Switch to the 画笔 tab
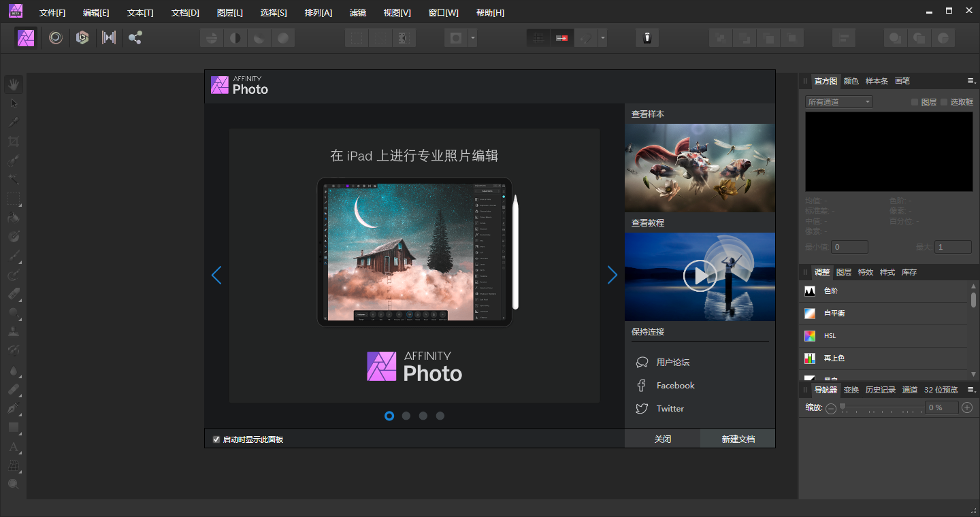The image size is (980, 517). [x=902, y=81]
